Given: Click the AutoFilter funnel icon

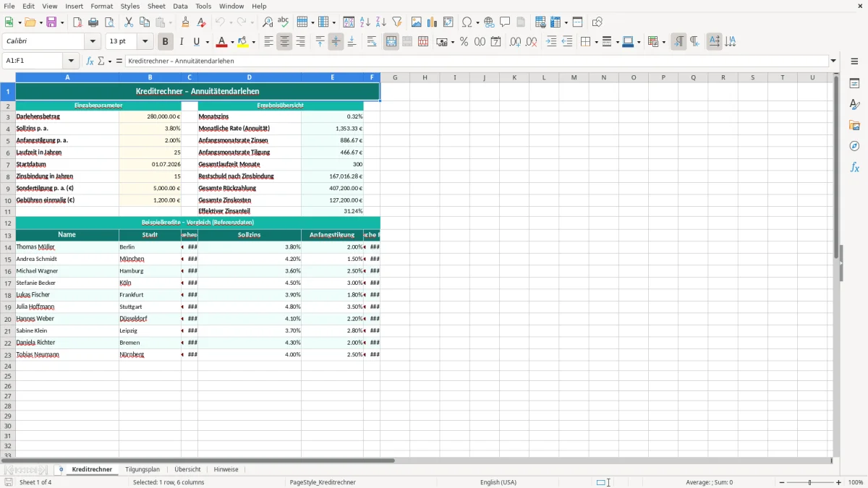Looking at the screenshot, I should coord(396,22).
